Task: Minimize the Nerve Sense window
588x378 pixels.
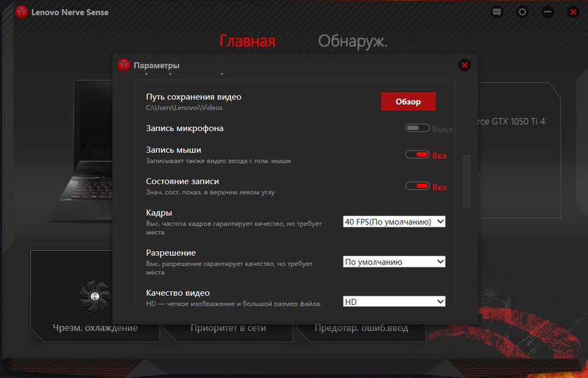Action: (x=547, y=12)
